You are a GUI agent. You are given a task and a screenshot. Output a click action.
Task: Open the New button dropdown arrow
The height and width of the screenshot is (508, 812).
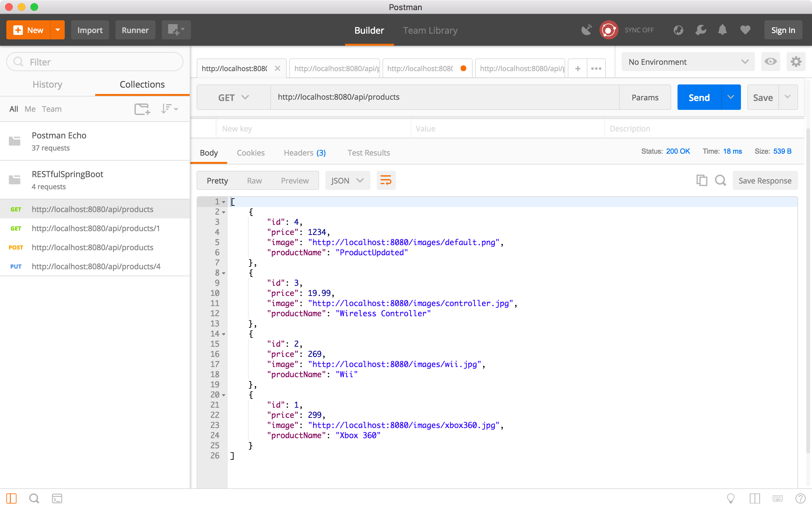point(57,30)
